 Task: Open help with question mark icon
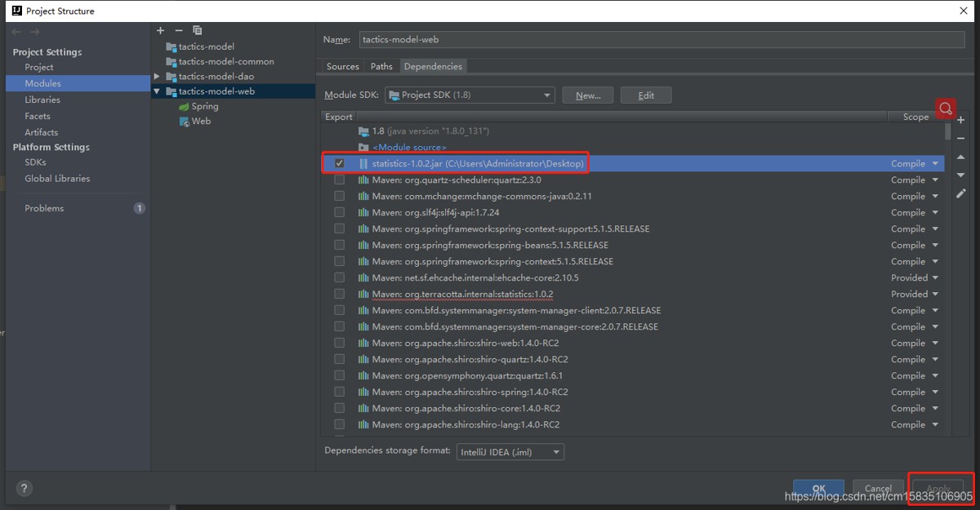tap(24, 489)
